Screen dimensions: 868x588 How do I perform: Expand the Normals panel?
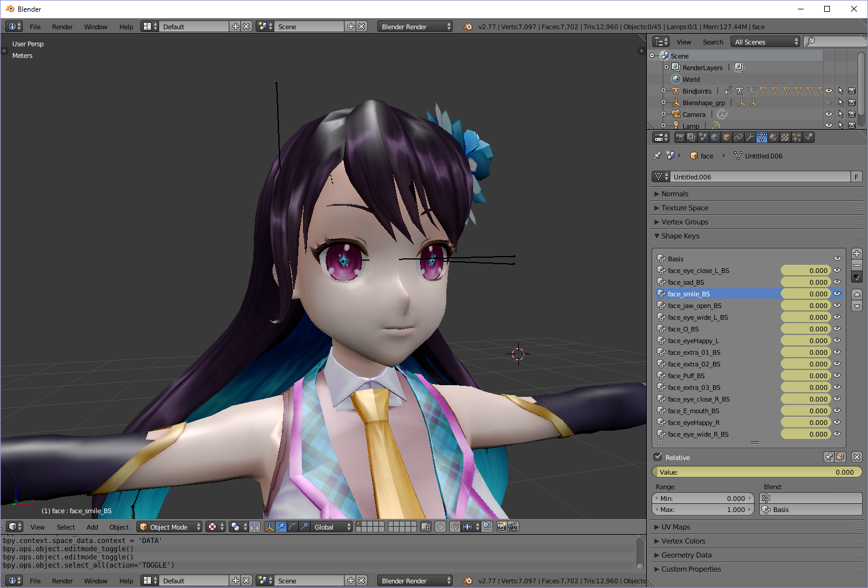click(x=757, y=194)
